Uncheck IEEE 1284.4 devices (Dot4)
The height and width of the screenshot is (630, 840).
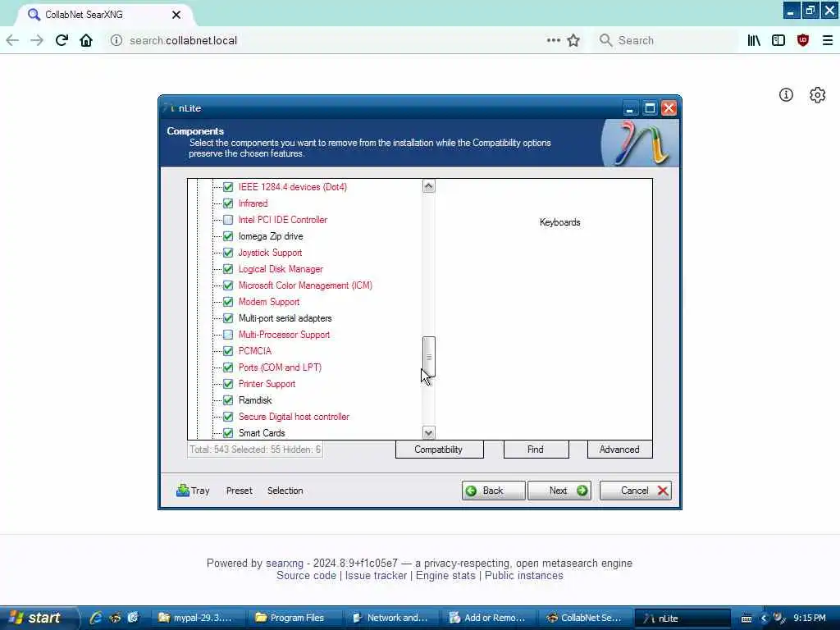228,187
